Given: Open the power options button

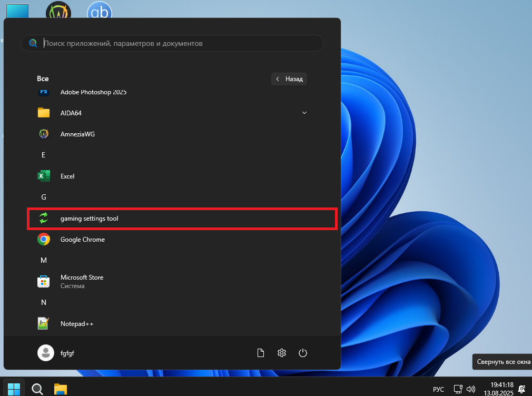Looking at the screenshot, I should 303,353.
